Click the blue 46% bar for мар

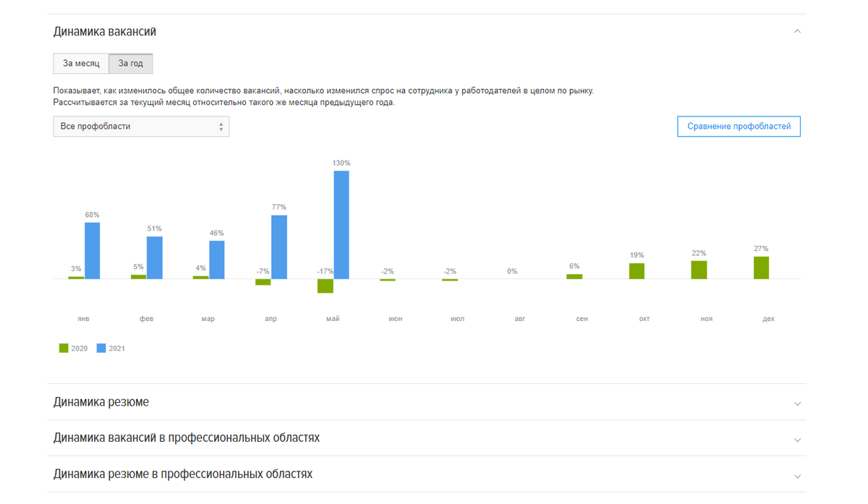[x=217, y=260]
